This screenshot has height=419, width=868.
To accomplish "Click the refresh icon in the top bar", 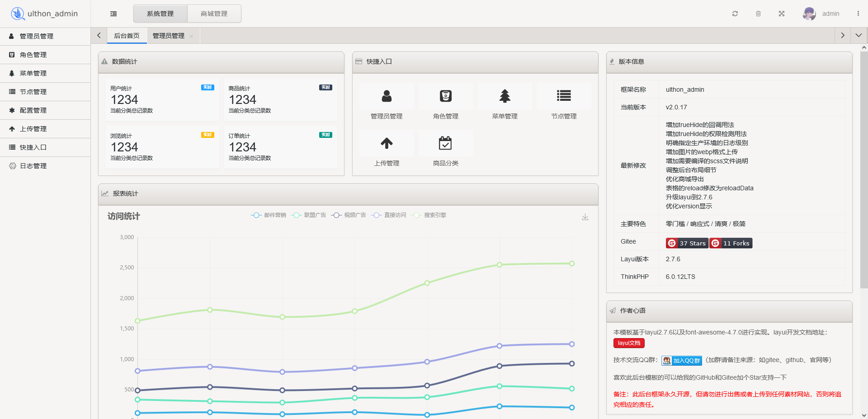I will (x=735, y=14).
